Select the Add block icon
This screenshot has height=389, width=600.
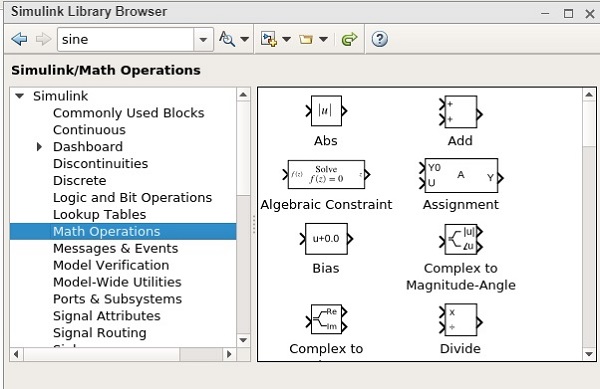point(460,112)
